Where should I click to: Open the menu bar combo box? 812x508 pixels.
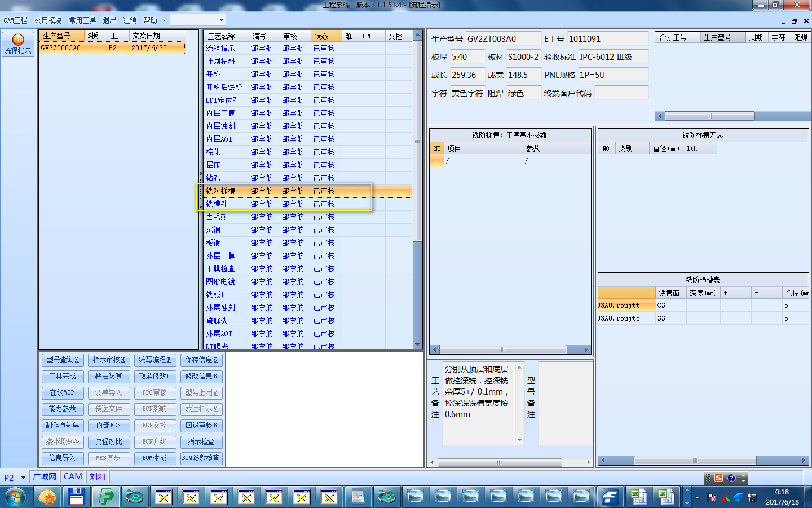(x=198, y=20)
